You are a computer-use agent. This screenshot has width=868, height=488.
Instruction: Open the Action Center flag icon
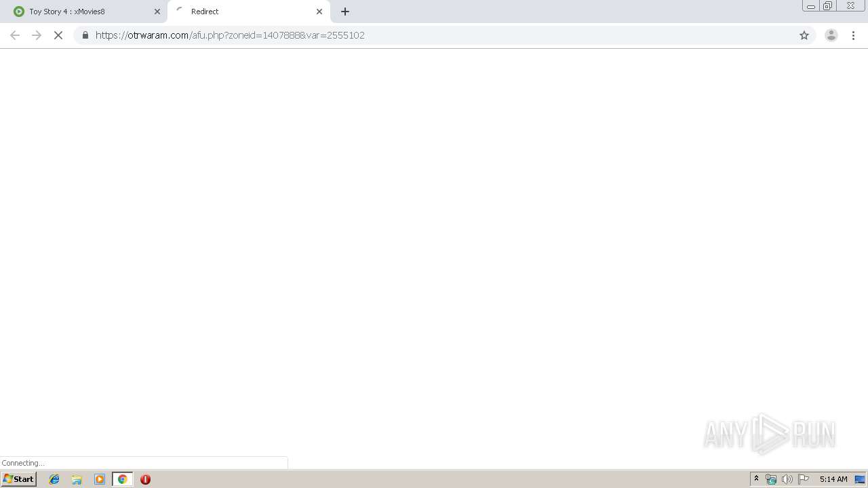[x=804, y=479]
